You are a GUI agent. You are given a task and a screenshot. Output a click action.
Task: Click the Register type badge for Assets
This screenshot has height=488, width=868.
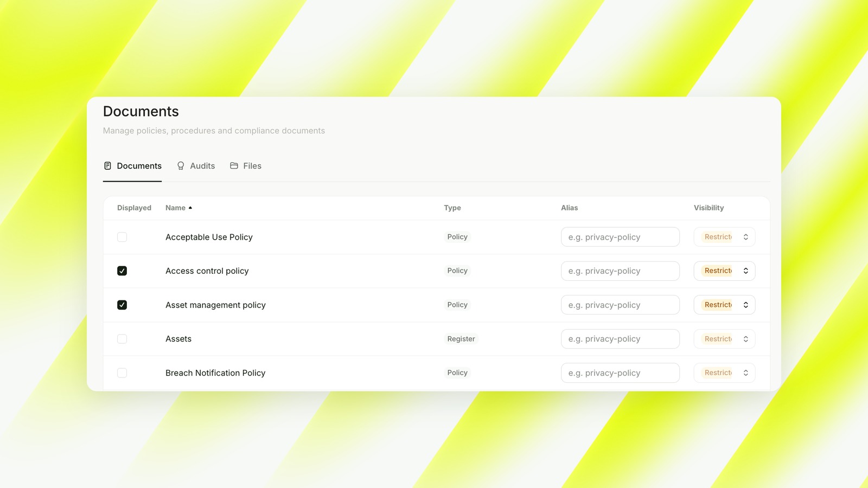pos(461,339)
